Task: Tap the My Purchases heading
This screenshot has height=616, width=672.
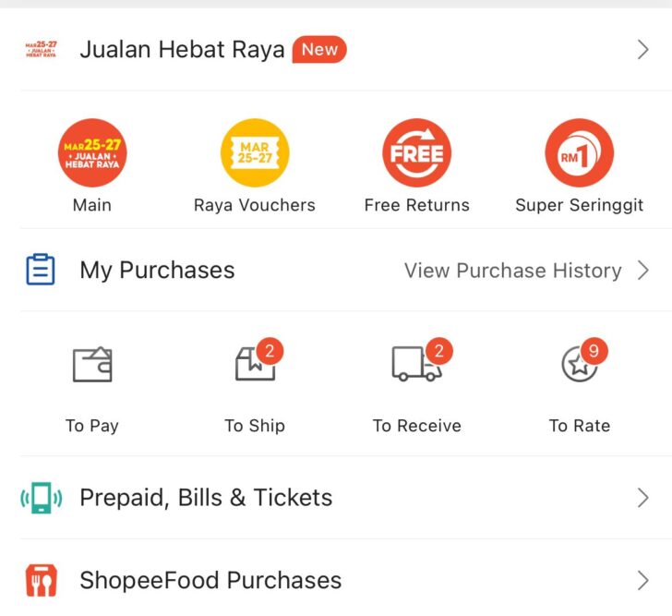Action: 157,271
